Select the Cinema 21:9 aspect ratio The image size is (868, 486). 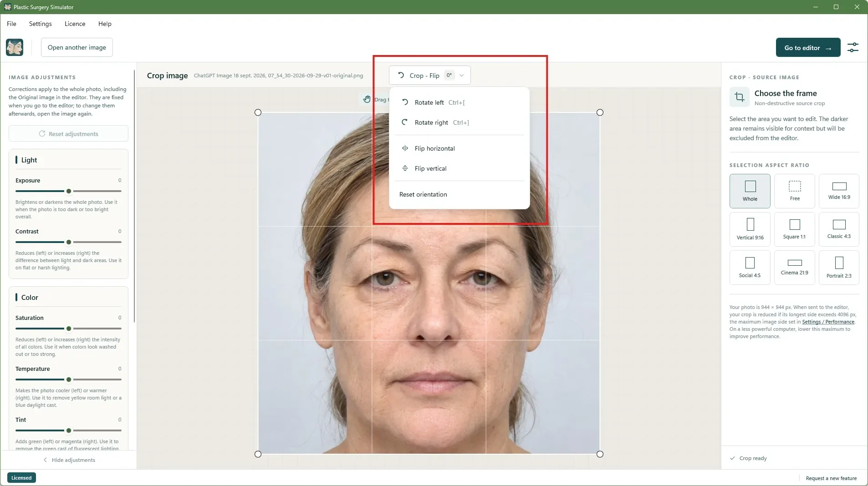coord(795,268)
